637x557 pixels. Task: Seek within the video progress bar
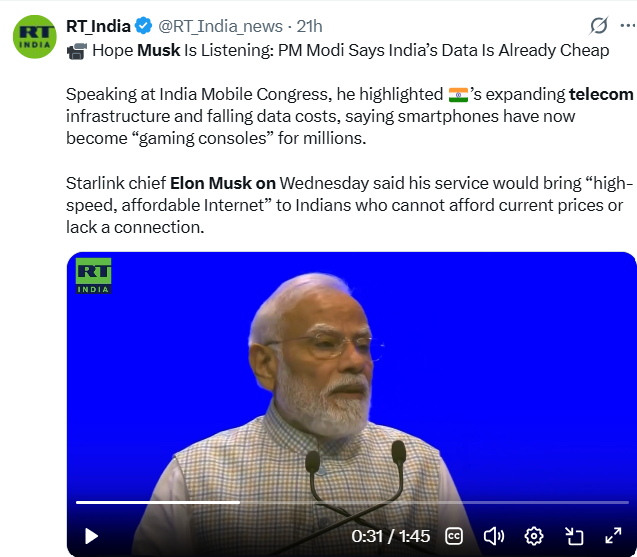(x=352, y=503)
